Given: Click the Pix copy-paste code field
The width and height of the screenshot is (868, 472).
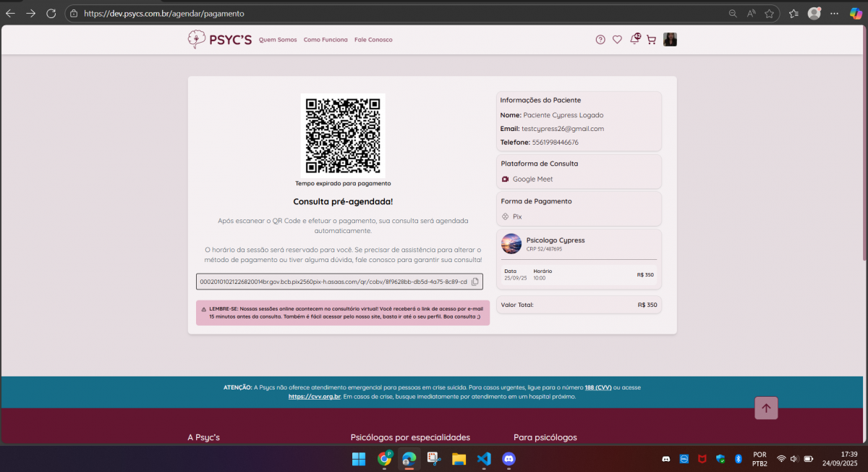Looking at the screenshot, I should (333, 282).
